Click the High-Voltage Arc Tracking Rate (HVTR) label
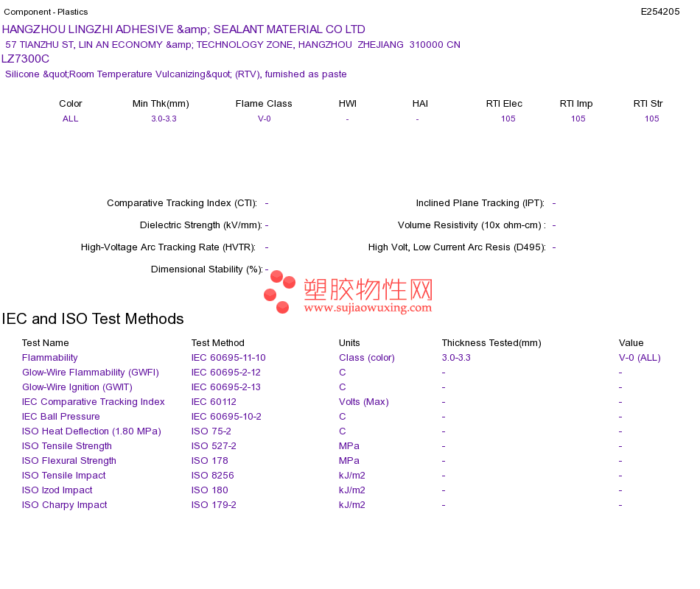This screenshot has height=589, width=700. (x=168, y=247)
